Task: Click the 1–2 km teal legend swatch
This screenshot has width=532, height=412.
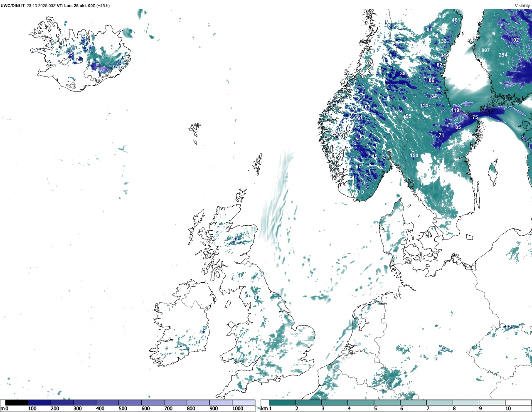Action: (282, 402)
